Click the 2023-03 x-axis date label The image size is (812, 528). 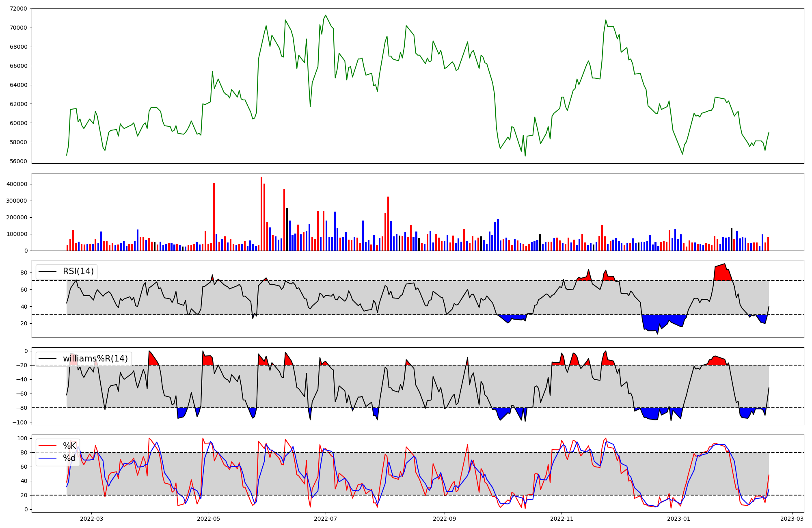point(792,519)
